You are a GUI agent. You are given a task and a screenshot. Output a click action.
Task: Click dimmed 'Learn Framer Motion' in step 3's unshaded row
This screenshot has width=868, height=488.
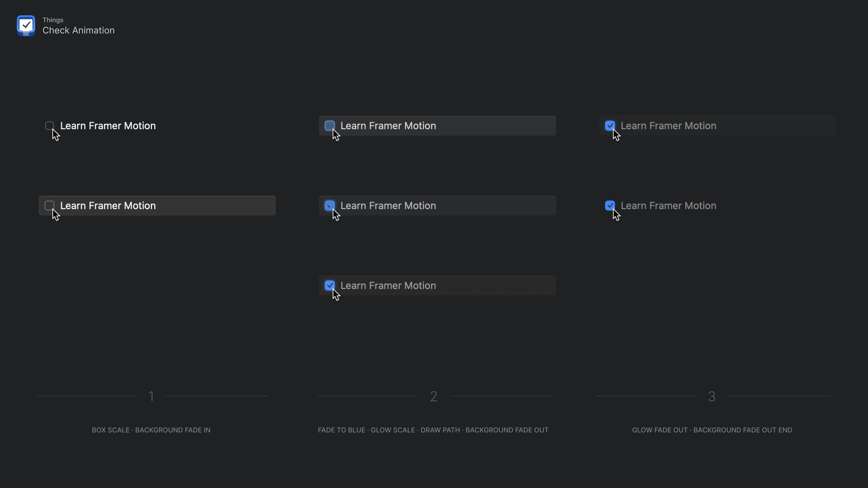pyautogui.click(x=668, y=206)
